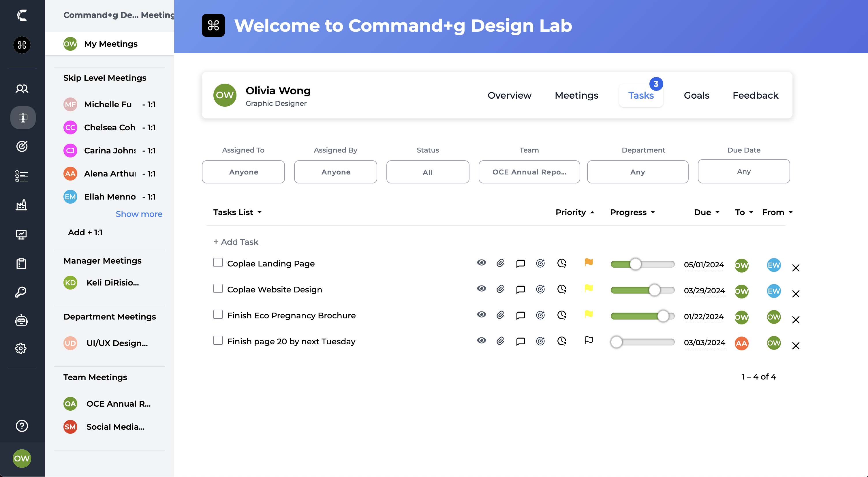Check the Coplae Landing Page checkbox
The width and height of the screenshot is (868, 477).
pos(218,263)
